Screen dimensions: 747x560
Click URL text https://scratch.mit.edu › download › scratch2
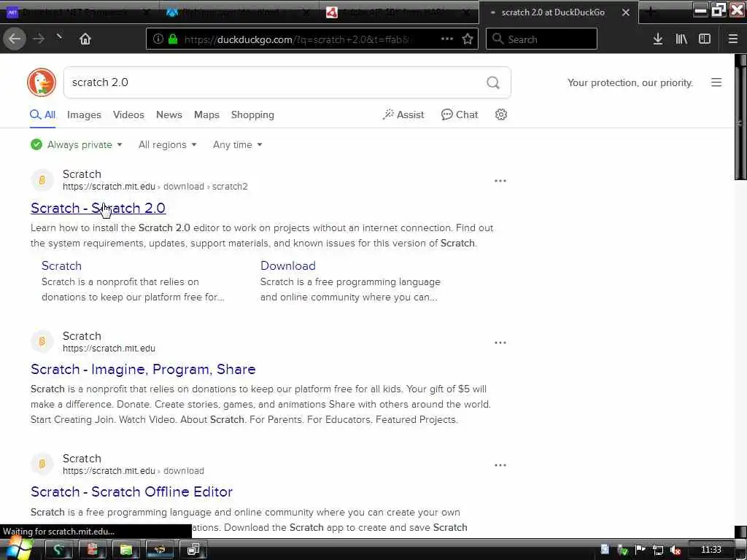coord(155,187)
